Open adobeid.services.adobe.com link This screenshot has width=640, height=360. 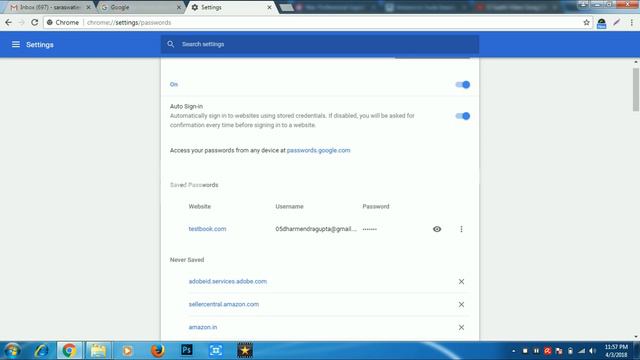coord(228,281)
